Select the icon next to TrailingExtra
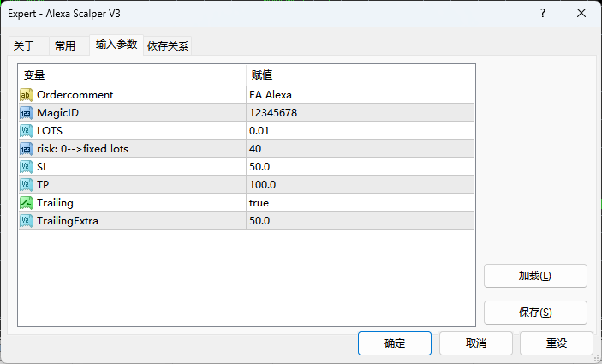 click(x=27, y=220)
